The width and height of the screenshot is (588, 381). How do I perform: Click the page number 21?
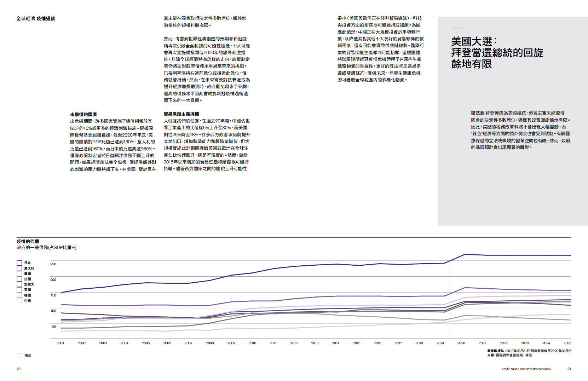pyautogui.click(x=569, y=369)
